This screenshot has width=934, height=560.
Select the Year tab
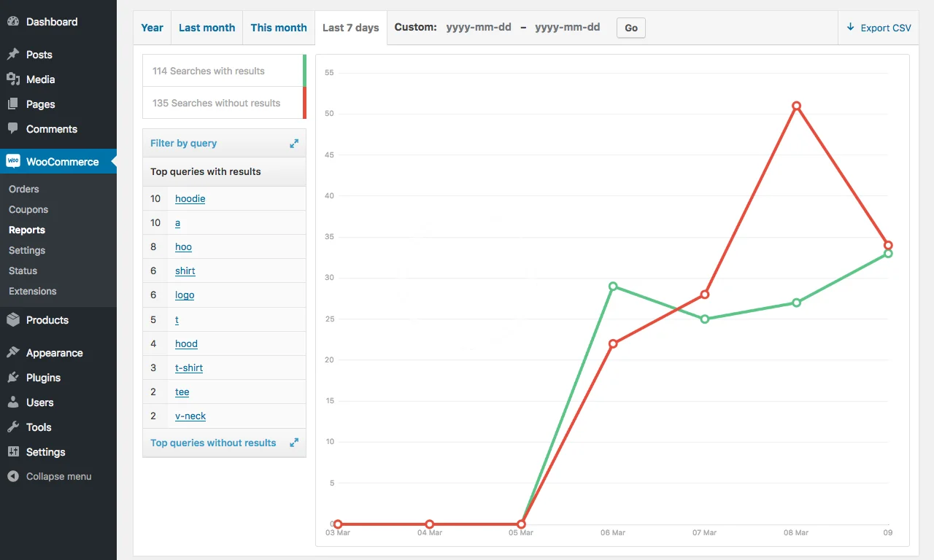[x=152, y=28]
